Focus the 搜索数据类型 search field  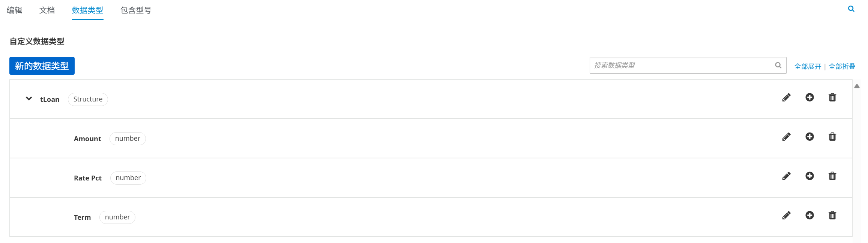pyautogui.click(x=688, y=66)
